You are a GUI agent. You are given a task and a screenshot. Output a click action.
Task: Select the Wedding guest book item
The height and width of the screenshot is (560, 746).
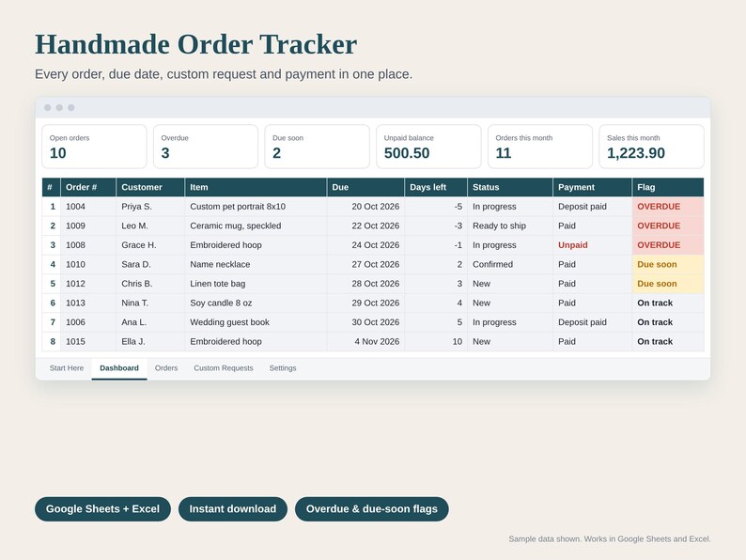(x=256, y=322)
